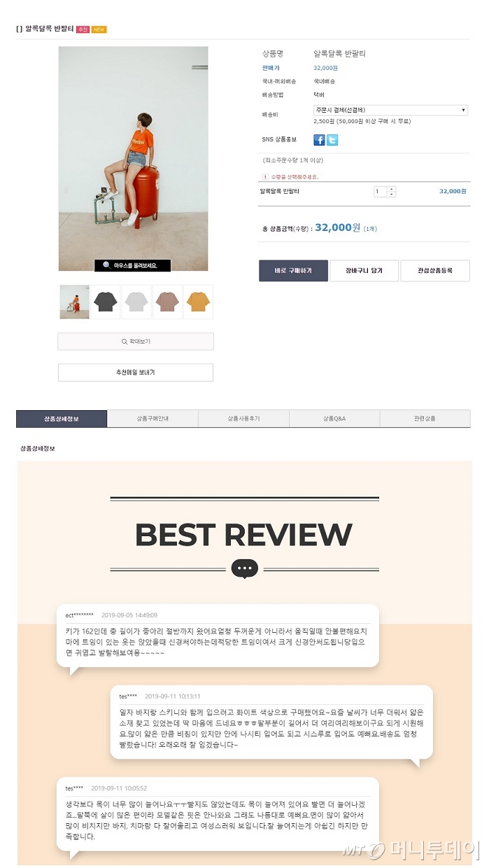
Task: Click the yellow NEW badge icon
Action: (99, 29)
